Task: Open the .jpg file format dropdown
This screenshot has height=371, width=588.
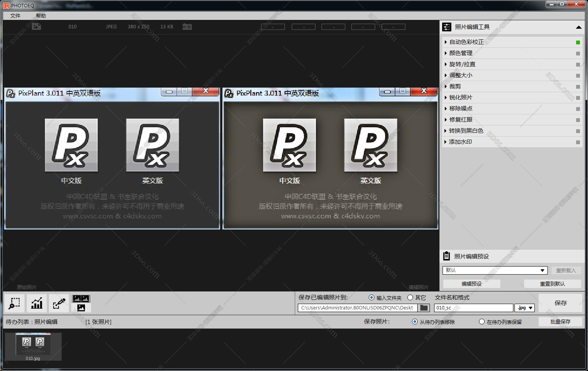Action: click(525, 308)
